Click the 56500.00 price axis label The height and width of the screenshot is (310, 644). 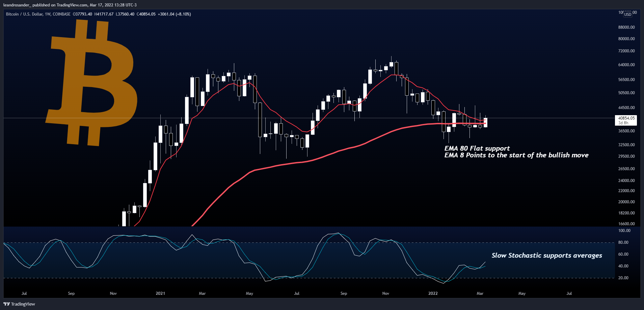(626, 80)
